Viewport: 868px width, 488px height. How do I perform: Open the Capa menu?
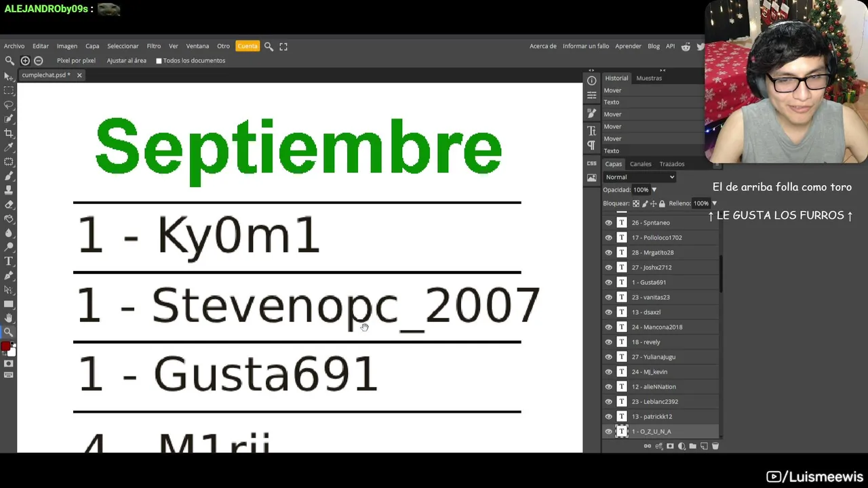click(x=92, y=46)
